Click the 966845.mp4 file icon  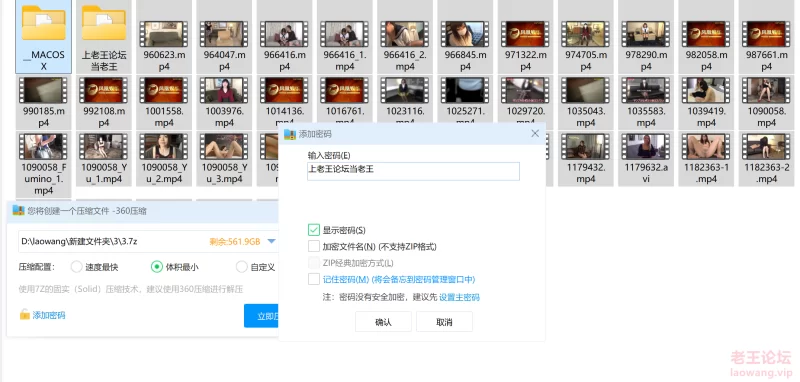point(465,34)
